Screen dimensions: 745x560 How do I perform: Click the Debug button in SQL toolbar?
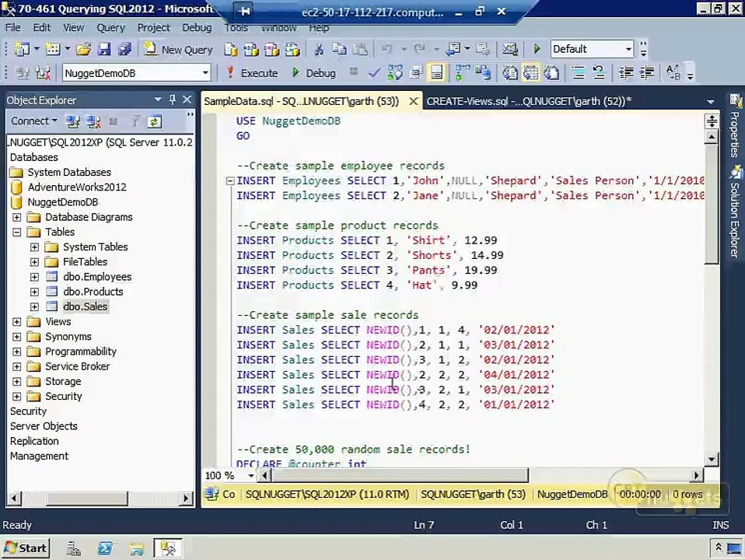pos(313,73)
